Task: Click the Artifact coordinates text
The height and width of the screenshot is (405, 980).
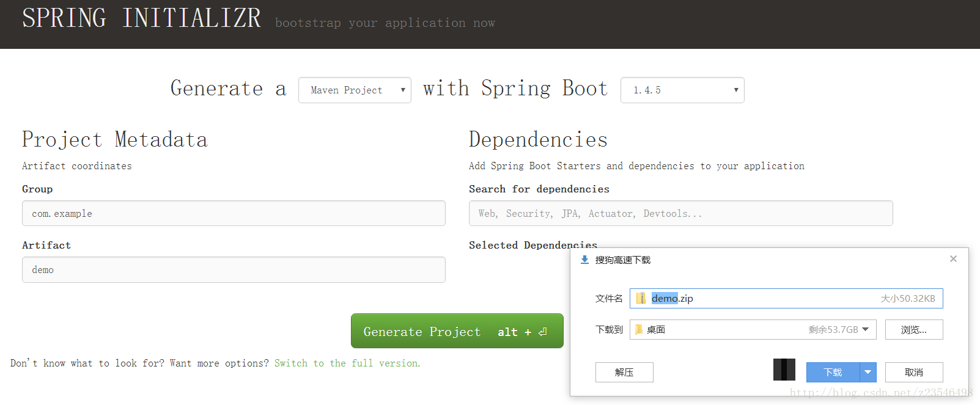Action: tap(77, 166)
